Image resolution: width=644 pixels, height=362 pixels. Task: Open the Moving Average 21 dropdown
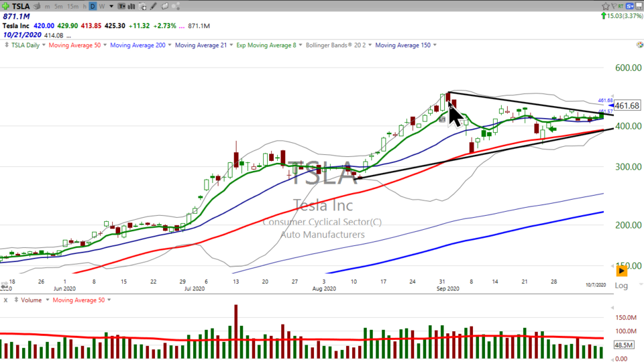pos(231,45)
